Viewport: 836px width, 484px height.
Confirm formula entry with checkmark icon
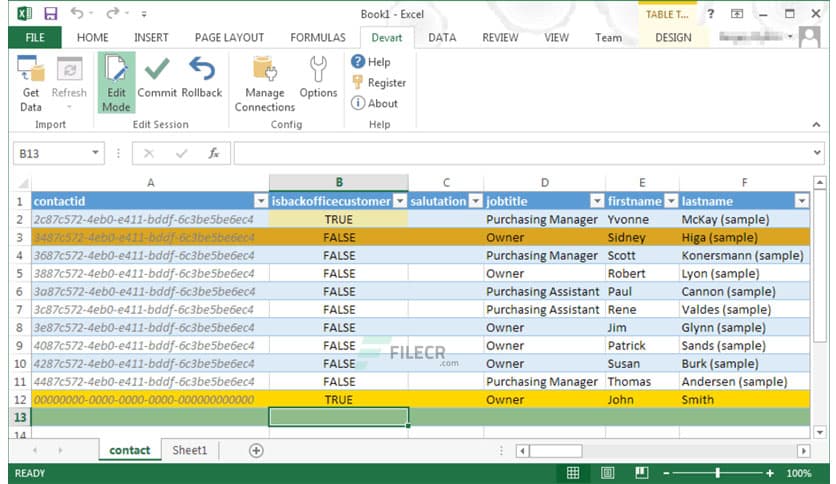181,154
